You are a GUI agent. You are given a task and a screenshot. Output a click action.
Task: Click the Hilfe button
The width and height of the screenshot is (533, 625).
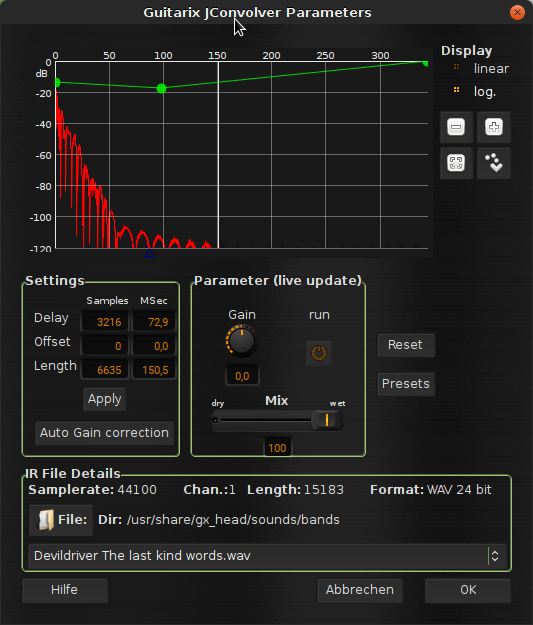point(65,590)
